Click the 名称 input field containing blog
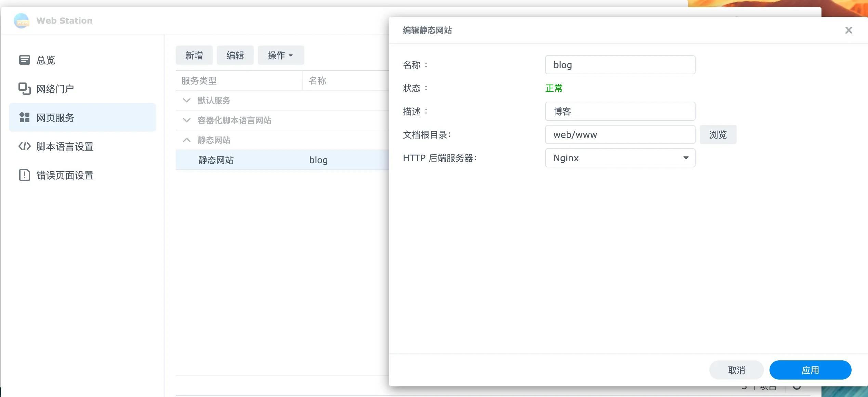This screenshot has height=397, width=868. point(620,65)
